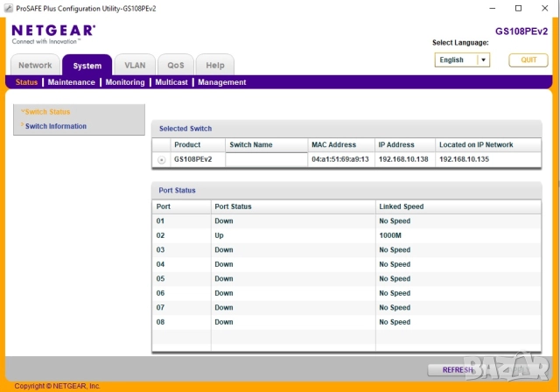The image size is (560, 392).
Task: Go to the QoS tab
Action: click(175, 66)
